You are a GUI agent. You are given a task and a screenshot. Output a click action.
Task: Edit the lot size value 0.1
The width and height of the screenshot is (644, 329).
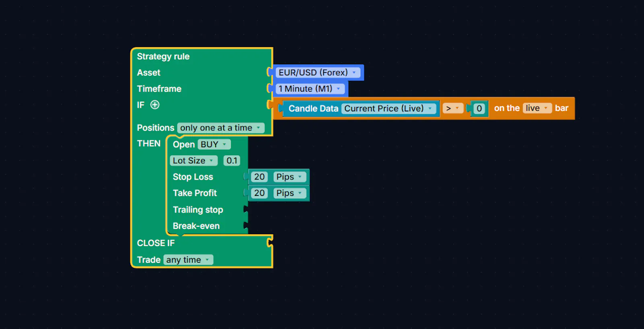coord(232,160)
